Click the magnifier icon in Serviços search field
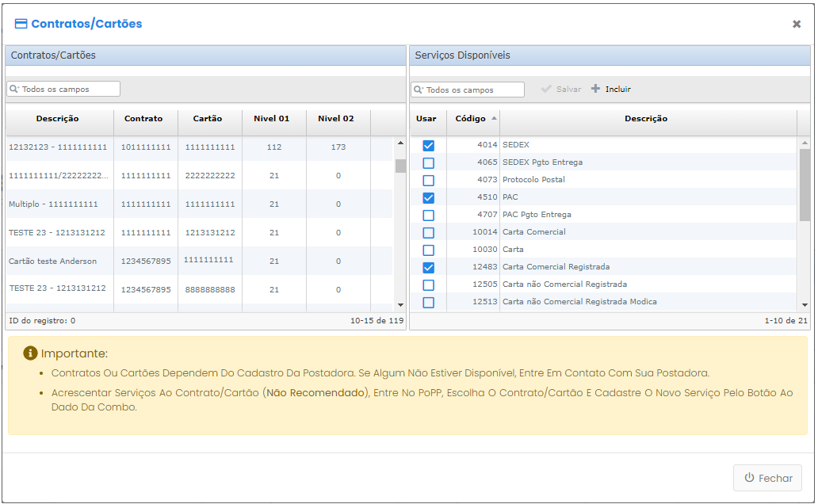This screenshot has width=818, height=504. 419,90
